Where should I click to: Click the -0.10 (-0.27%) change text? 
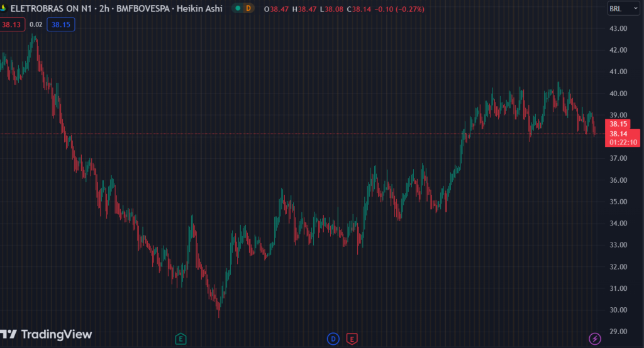pos(399,9)
